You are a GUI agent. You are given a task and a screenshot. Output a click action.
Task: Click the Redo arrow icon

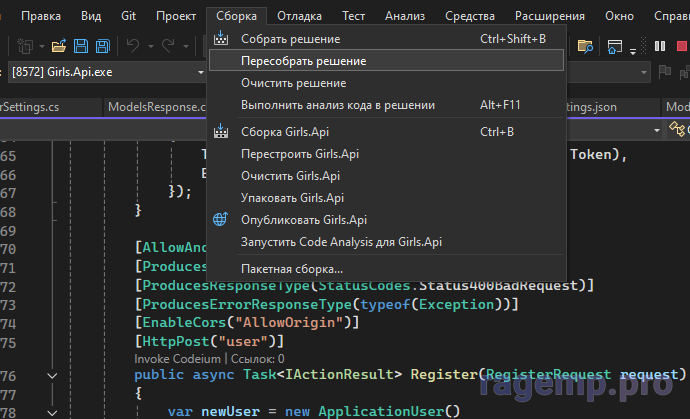[x=167, y=45]
